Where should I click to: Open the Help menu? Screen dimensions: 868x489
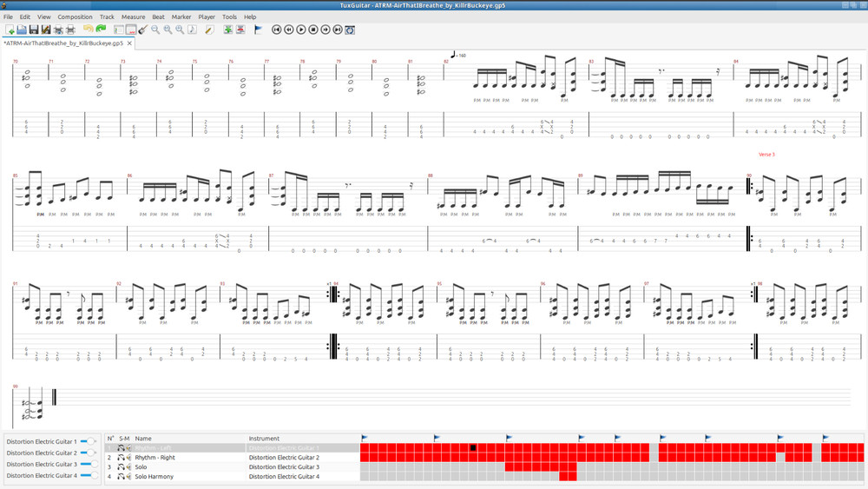coord(250,17)
